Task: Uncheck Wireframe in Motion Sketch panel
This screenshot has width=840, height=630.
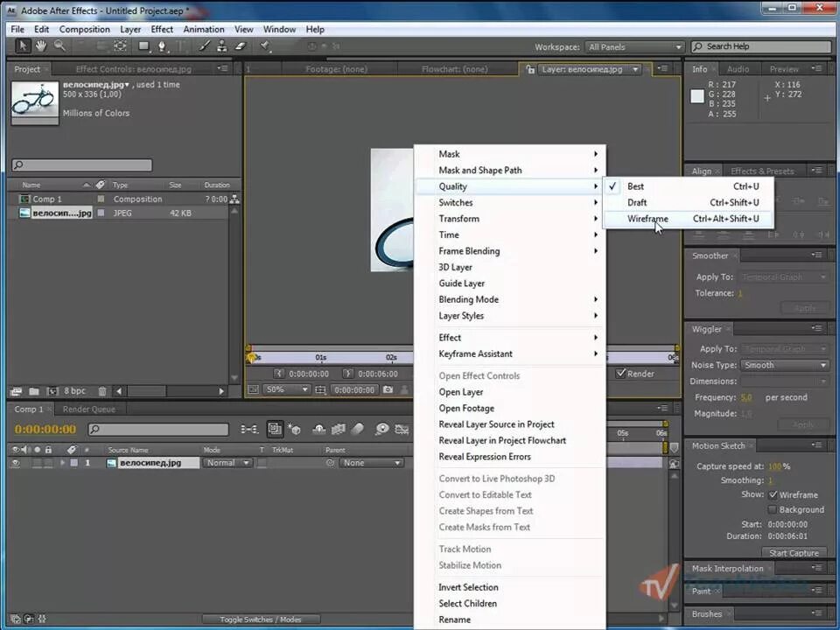Action: point(773,495)
